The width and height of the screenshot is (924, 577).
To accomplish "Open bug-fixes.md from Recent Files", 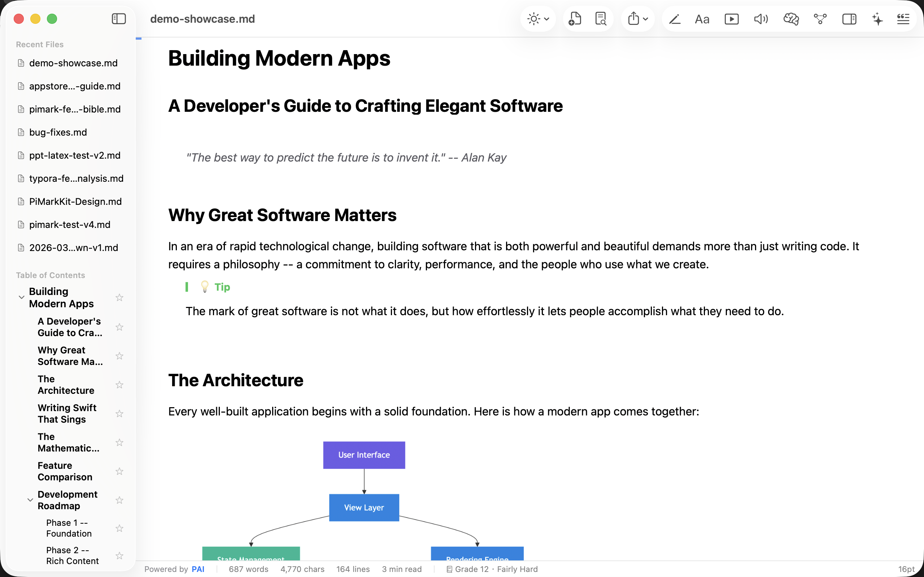I will click(x=58, y=132).
